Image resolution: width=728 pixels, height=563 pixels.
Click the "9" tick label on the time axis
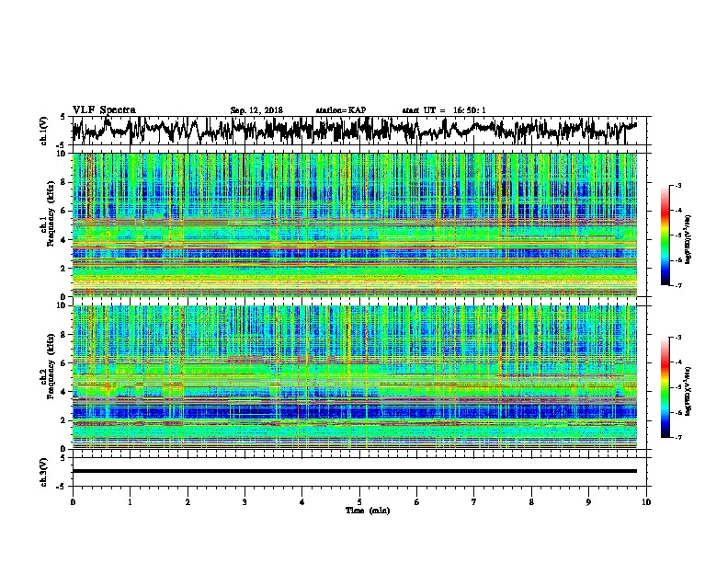[x=588, y=502]
